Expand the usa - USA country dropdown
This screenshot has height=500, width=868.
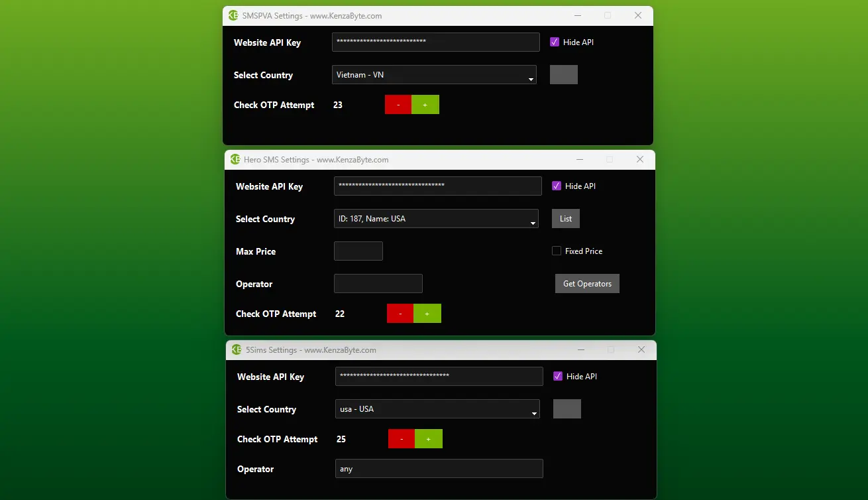click(437, 409)
